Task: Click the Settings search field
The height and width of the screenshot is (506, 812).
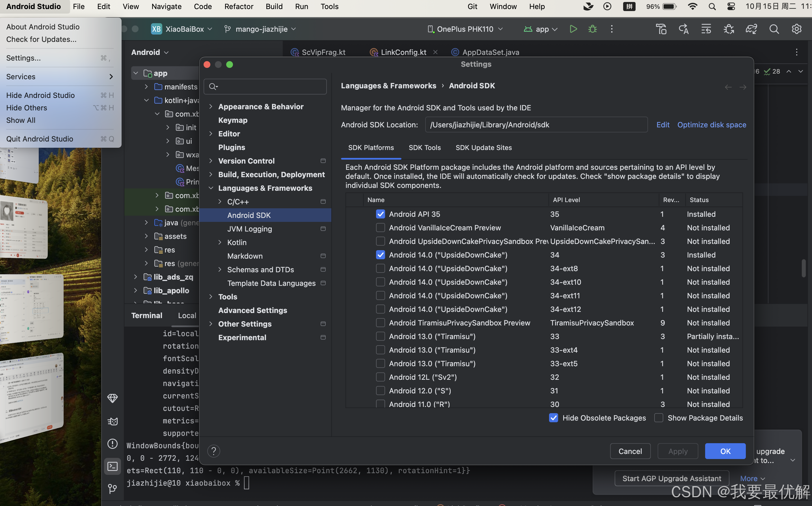Action: pos(265,87)
